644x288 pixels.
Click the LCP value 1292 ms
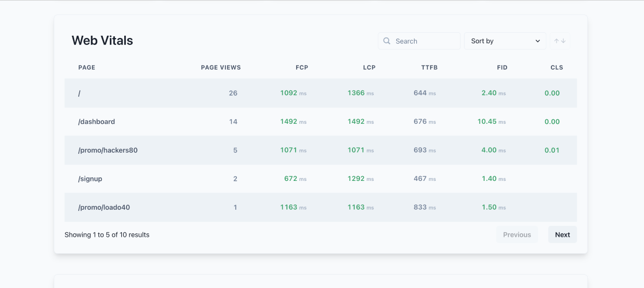coord(361,179)
